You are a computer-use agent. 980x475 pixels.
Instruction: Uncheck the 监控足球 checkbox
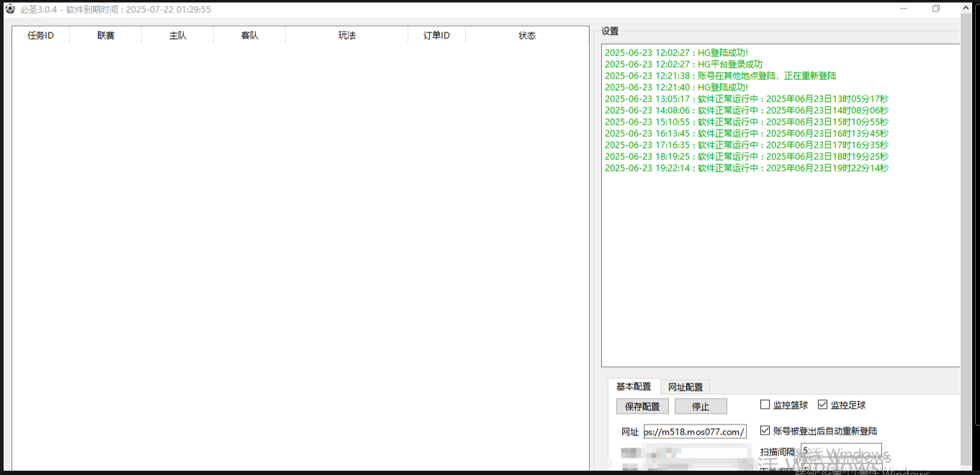[x=823, y=405]
